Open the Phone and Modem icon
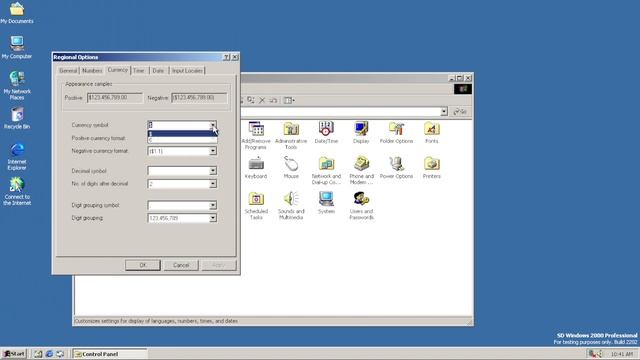640x360 pixels. pos(361,170)
